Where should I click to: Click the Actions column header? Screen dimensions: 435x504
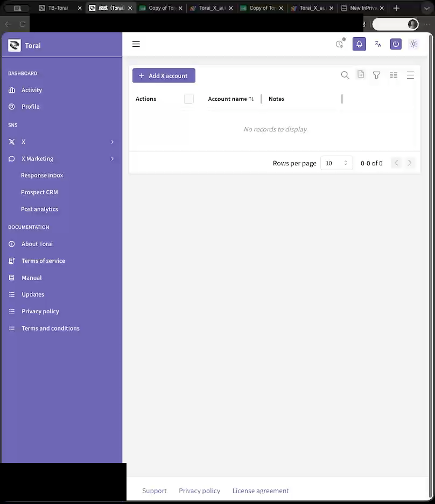146,99
